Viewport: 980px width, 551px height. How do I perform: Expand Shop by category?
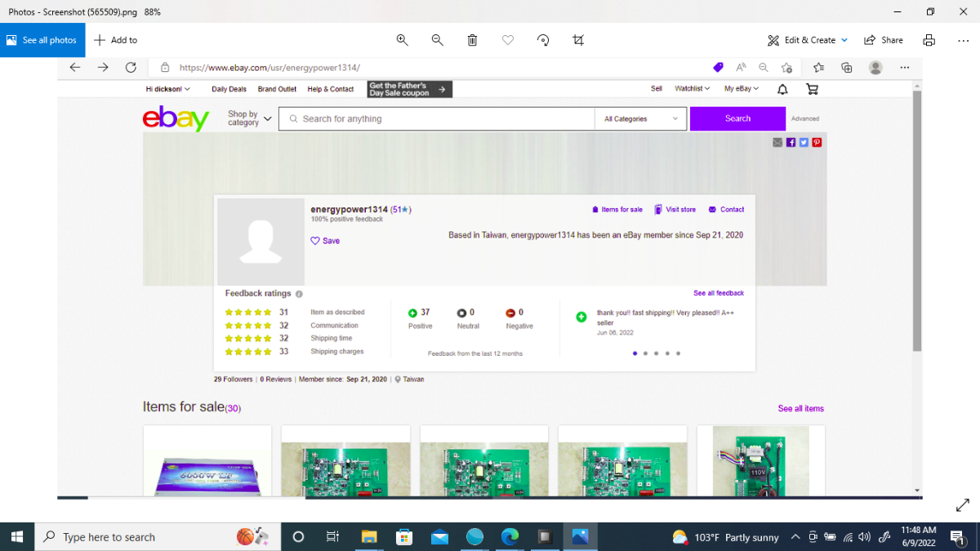tap(249, 118)
